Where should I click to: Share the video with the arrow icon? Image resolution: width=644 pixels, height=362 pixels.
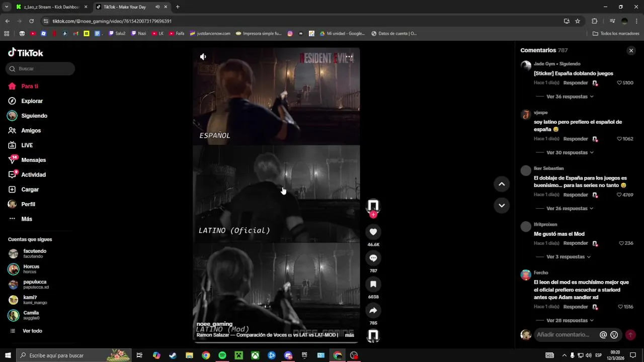[x=373, y=310]
